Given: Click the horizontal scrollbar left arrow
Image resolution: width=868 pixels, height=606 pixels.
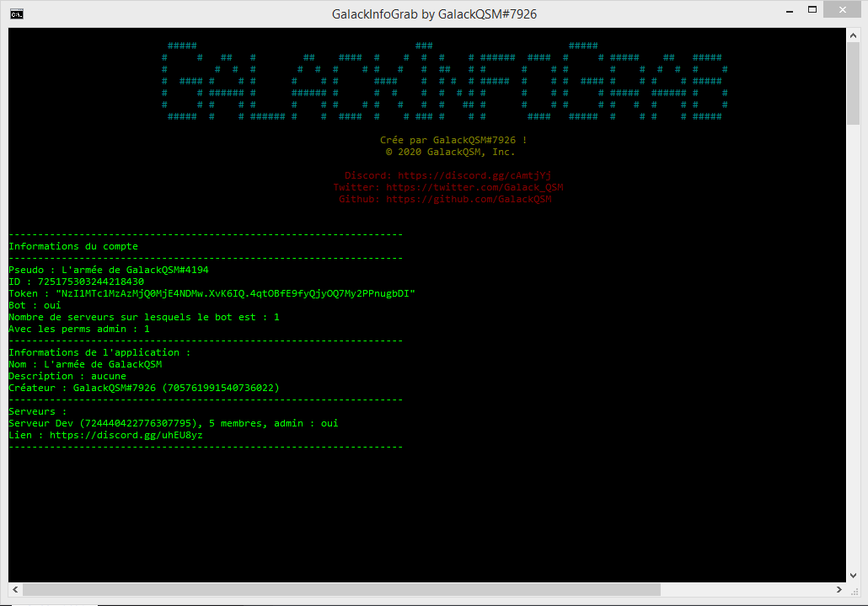Looking at the screenshot, I should [x=15, y=590].
